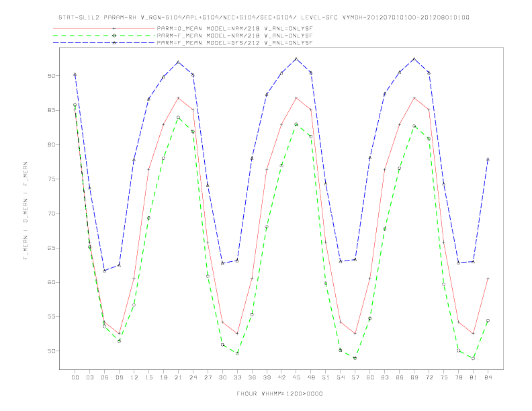Click x-axis forecast hour label 66
The height and width of the screenshot is (411, 532).
pyautogui.click(x=400, y=377)
